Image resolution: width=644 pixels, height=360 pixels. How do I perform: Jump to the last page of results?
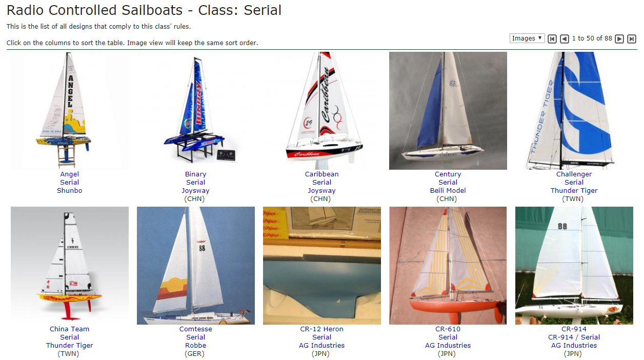coord(632,39)
